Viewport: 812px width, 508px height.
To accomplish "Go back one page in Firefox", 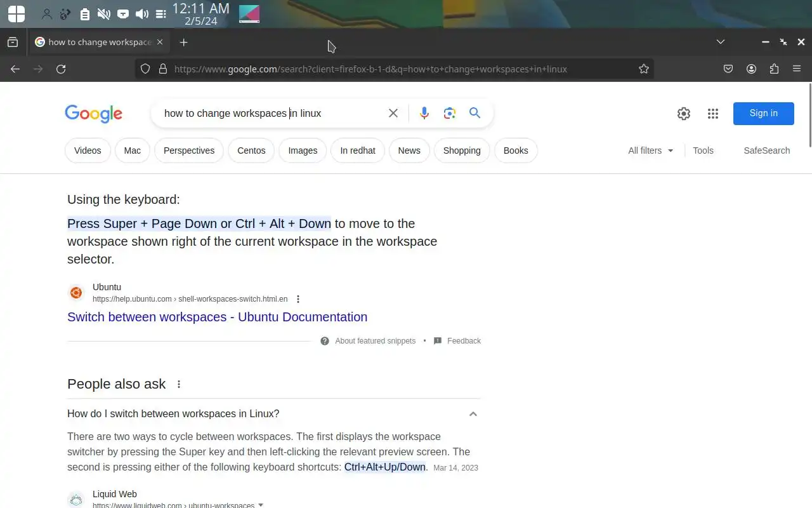I will point(15,69).
